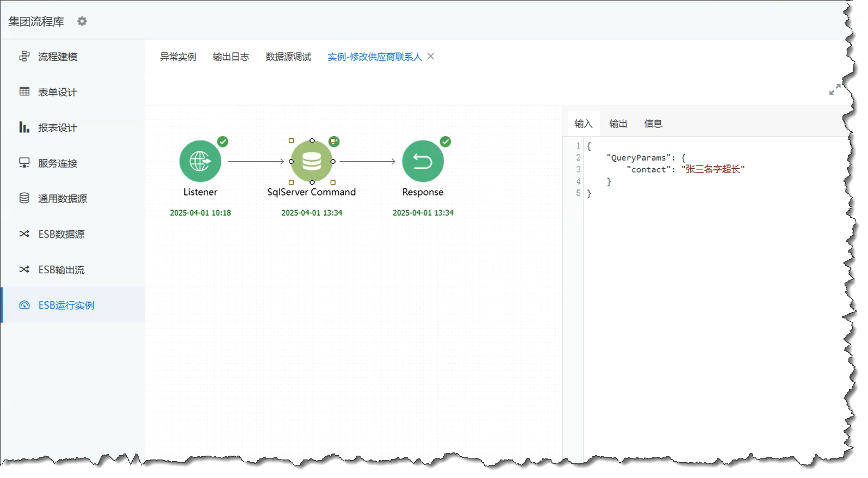868x478 pixels.
Task: Click the green checkmark badge on Response
Action: 445,142
